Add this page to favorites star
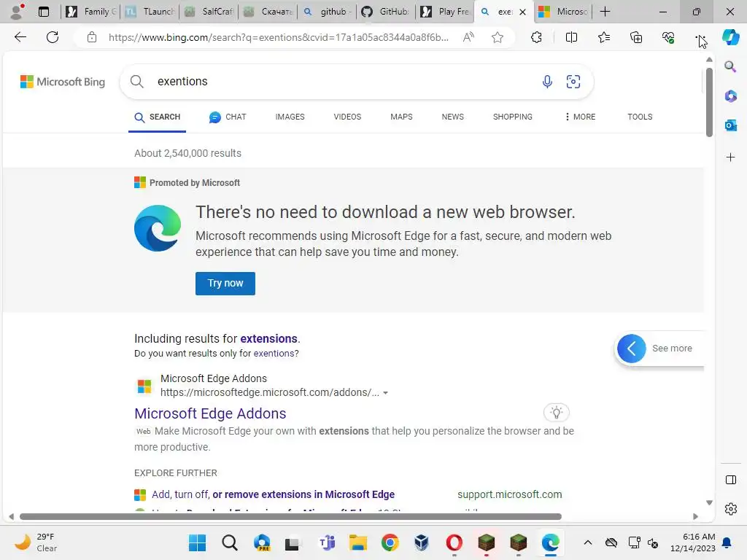Viewport: 747px width, 560px height. [x=498, y=37]
